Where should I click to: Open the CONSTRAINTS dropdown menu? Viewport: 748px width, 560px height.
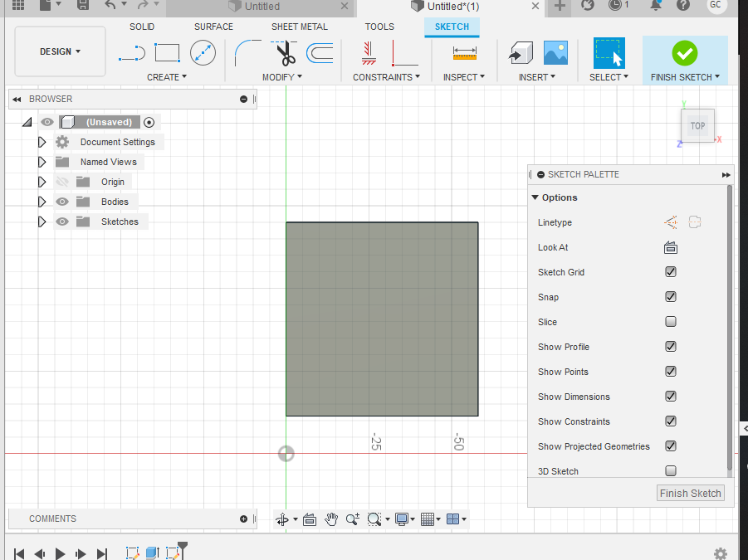pyautogui.click(x=386, y=77)
